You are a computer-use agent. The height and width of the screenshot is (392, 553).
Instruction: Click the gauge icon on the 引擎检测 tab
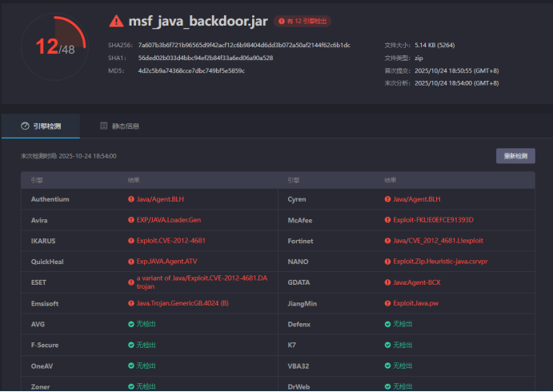(x=25, y=126)
